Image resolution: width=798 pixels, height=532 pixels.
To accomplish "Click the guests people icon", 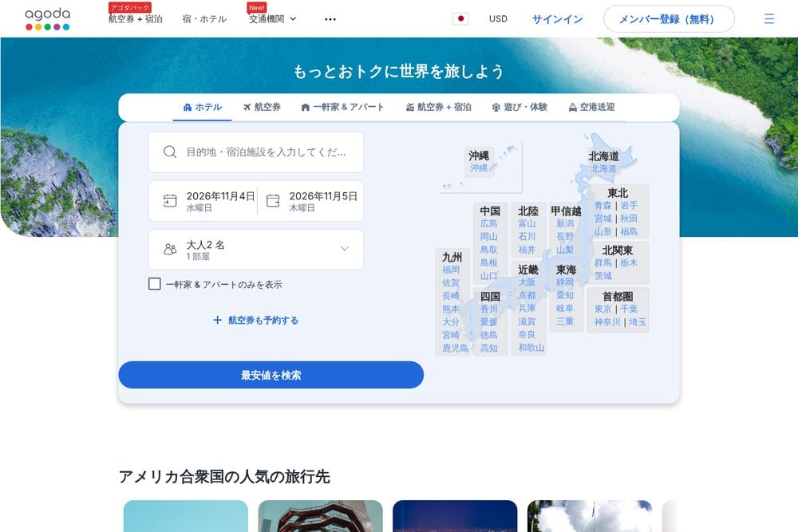I will [x=170, y=249].
